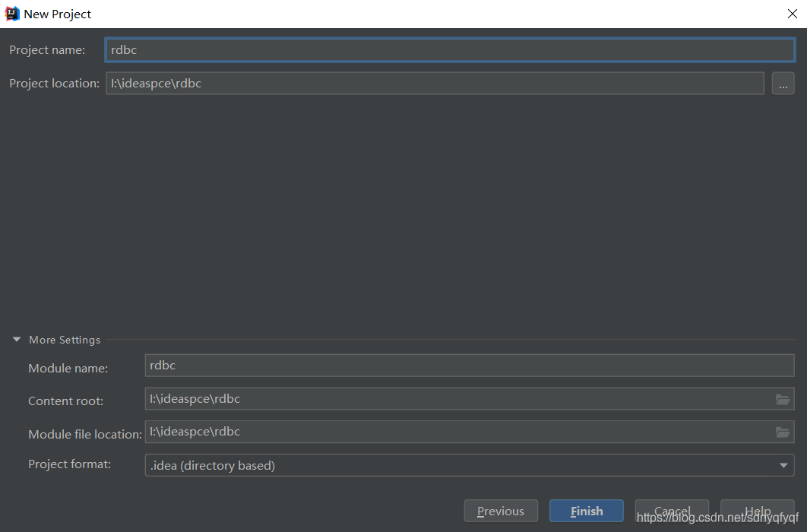Screen dimensions: 807x532
Task: Open the folder picker for Content root
Action: point(783,399)
